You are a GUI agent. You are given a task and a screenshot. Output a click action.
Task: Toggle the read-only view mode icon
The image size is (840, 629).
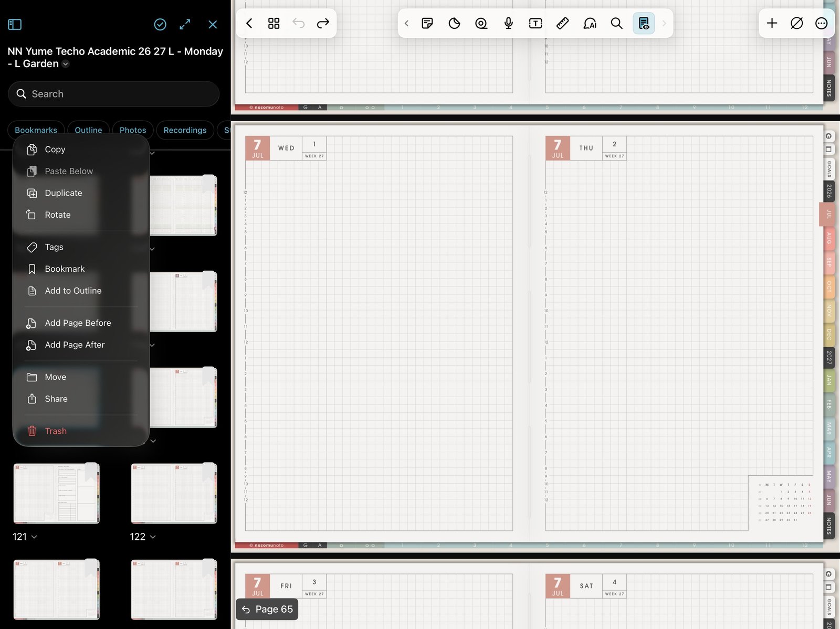point(644,23)
